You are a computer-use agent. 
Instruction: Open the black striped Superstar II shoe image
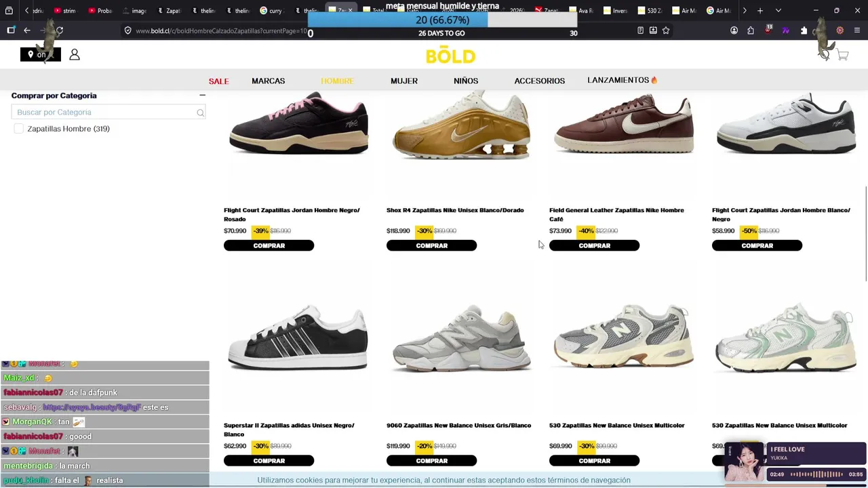point(298,338)
